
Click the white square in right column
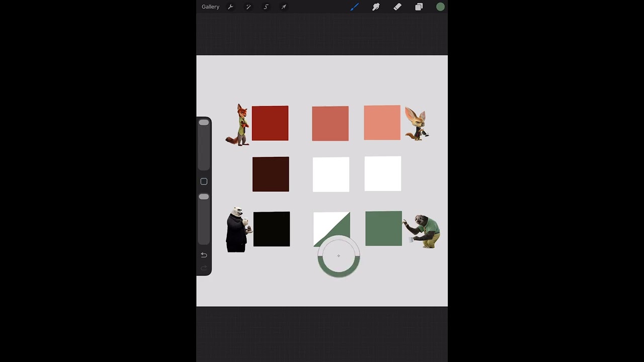[x=383, y=174]
